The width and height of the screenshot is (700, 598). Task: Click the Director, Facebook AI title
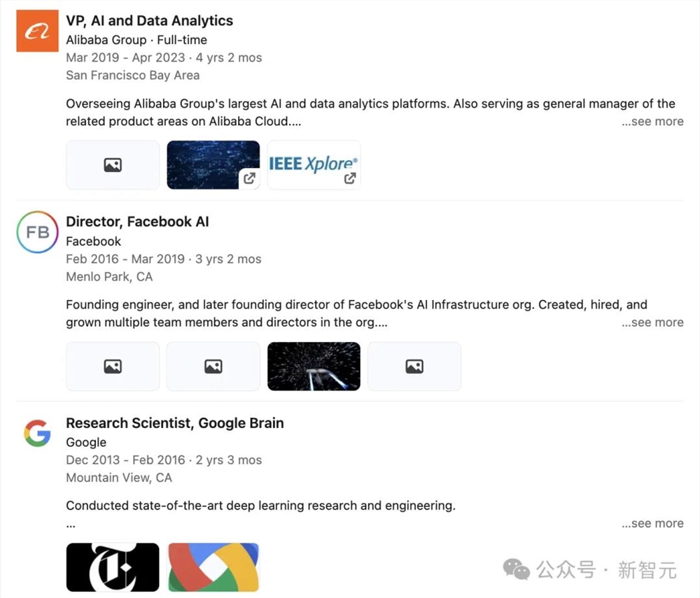[137, 222]
